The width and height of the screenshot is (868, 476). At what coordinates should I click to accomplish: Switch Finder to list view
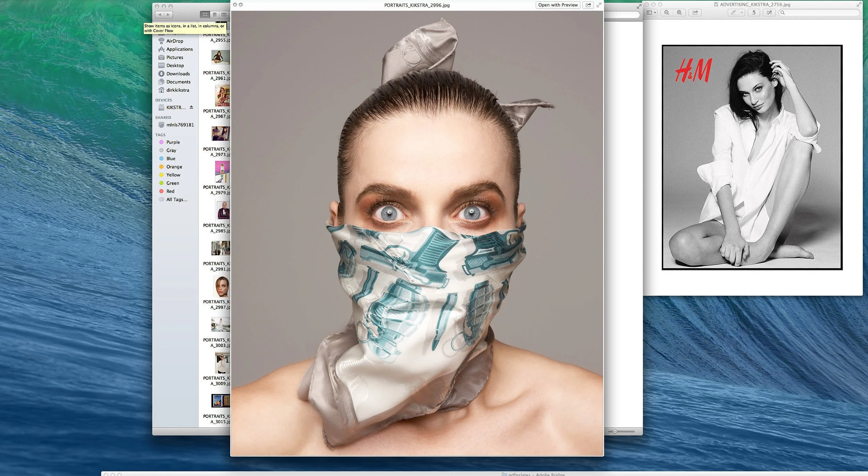(214, 15)
